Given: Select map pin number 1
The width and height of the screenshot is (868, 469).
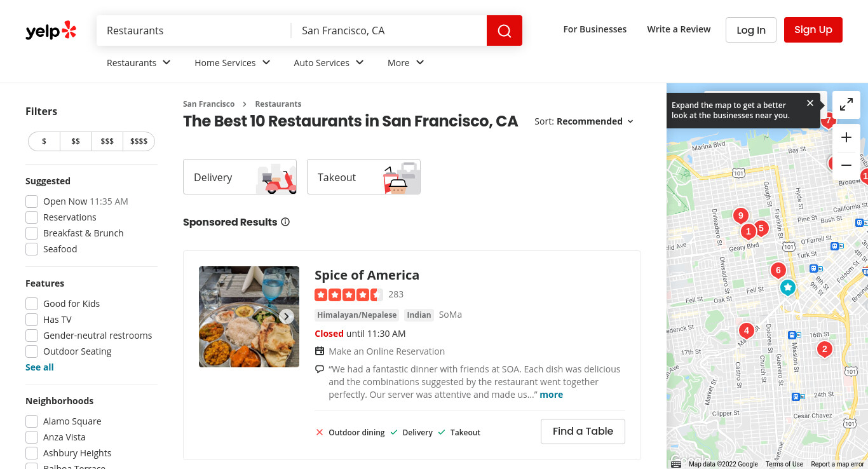Looking at the screenshot, I should tap(749, 231).
